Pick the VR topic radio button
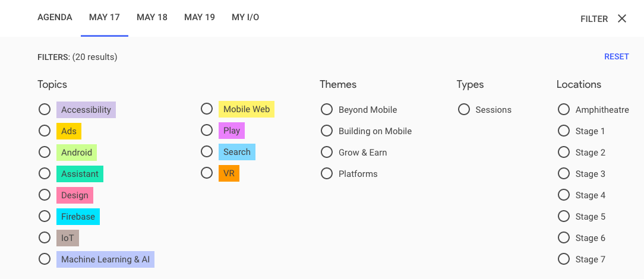 coord(207,173)
